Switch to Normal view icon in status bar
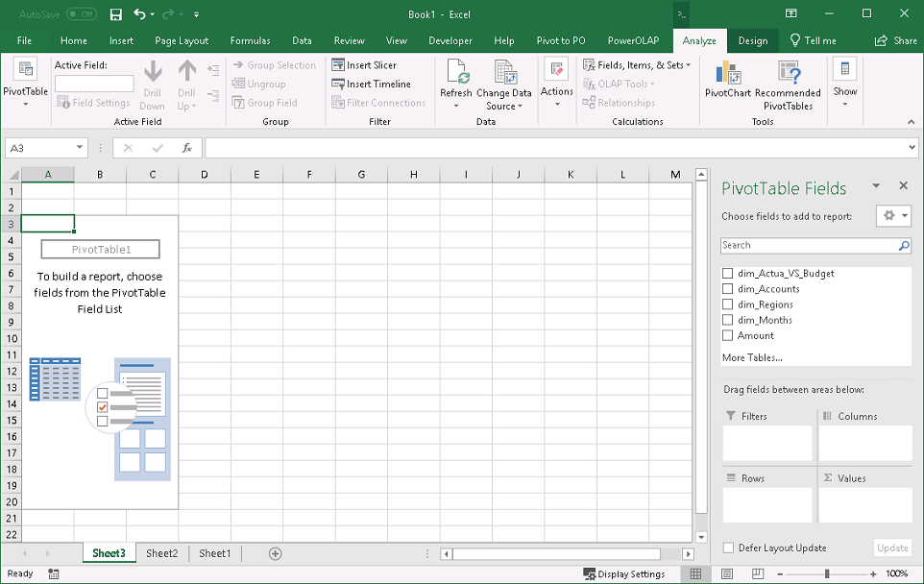Viewport: 924px width, 584px height. tap(695, 573)
